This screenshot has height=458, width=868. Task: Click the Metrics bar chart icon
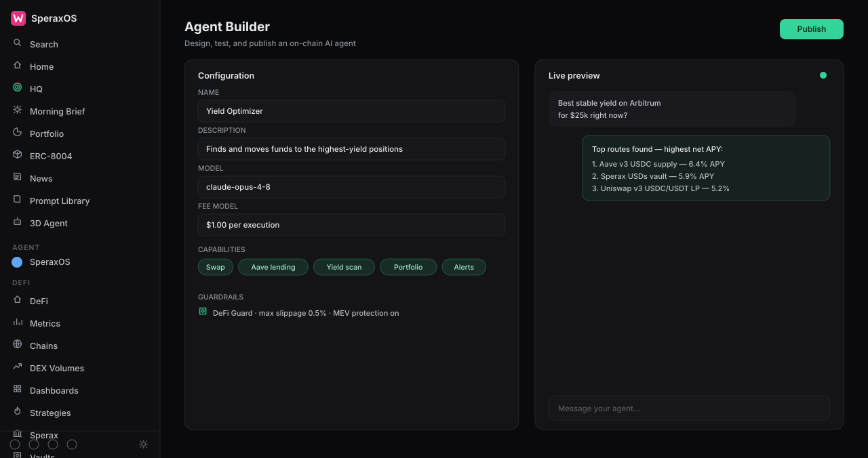click(x=17, y=322)
